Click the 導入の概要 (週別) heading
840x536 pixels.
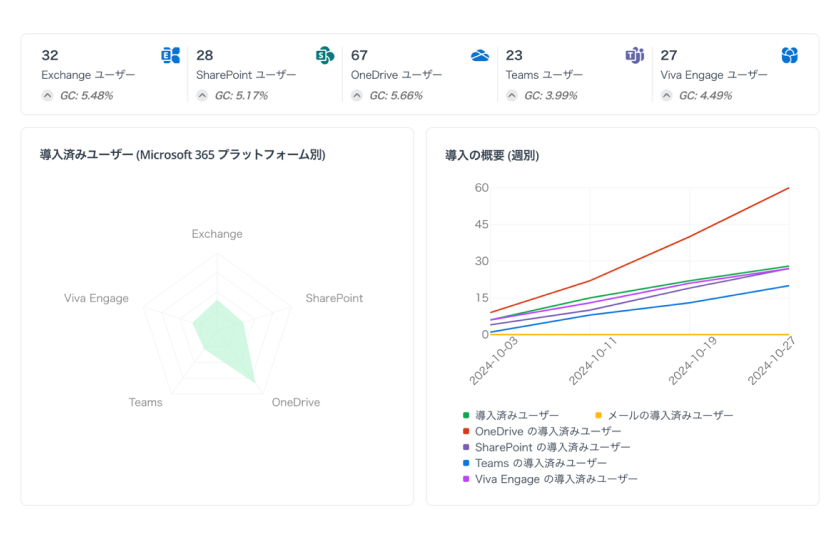(492, 155)
